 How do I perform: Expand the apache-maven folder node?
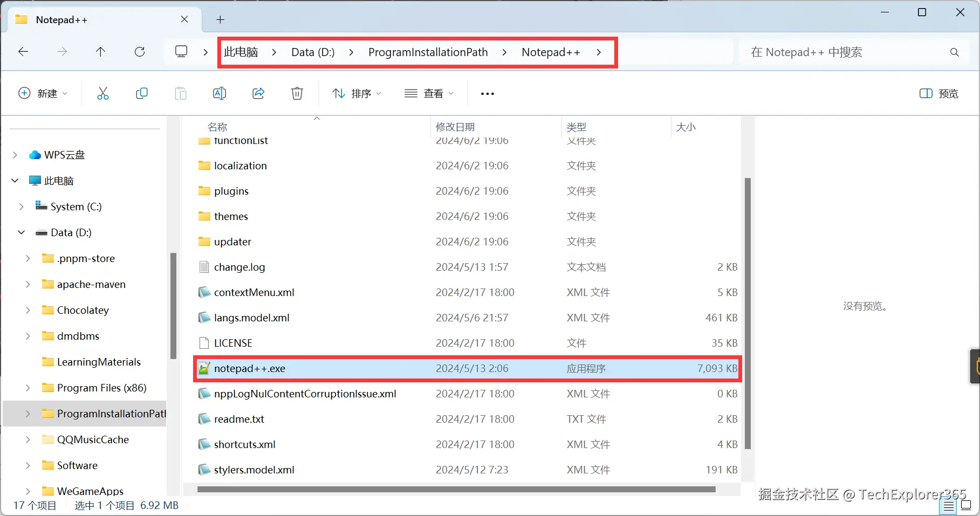[28, 285]
